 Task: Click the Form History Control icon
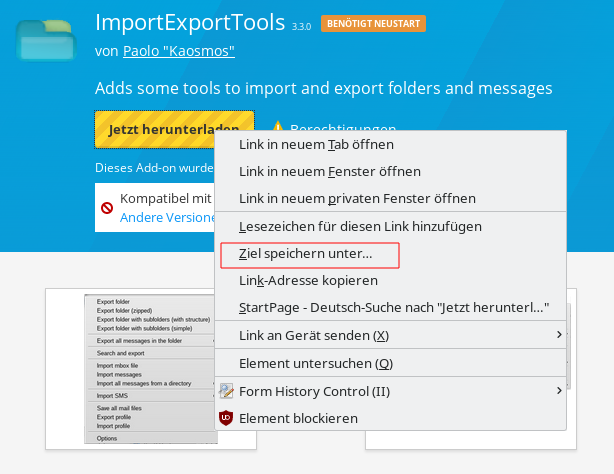[226, 391]
